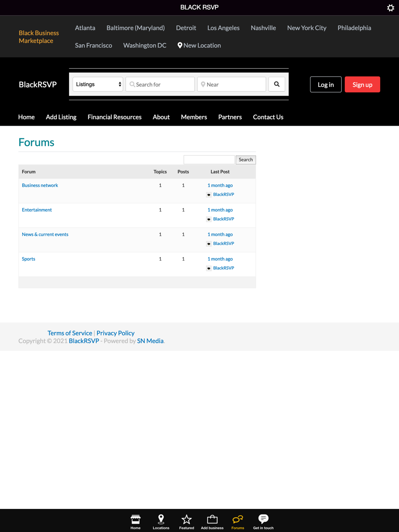The image size is (399, 532).
Task: Click the Log in button
Action: [x=326, y=85]
